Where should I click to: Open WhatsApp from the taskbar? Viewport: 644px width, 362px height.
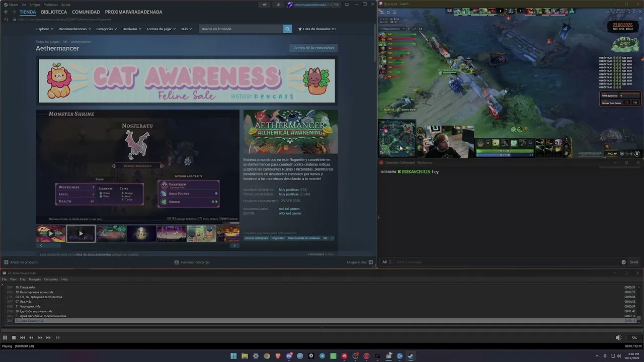click(x=333, y=356)
